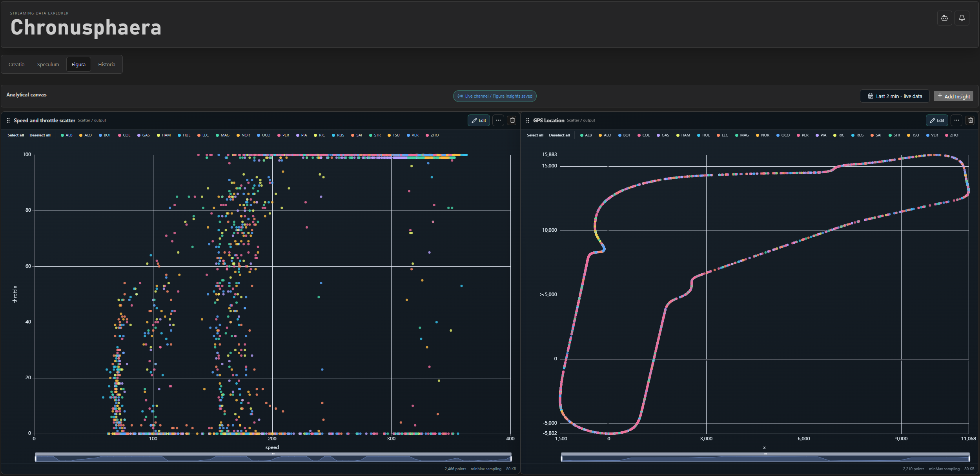
Task: Toggle VER series in Speed and throttle legend
Action: coord(413,135)
